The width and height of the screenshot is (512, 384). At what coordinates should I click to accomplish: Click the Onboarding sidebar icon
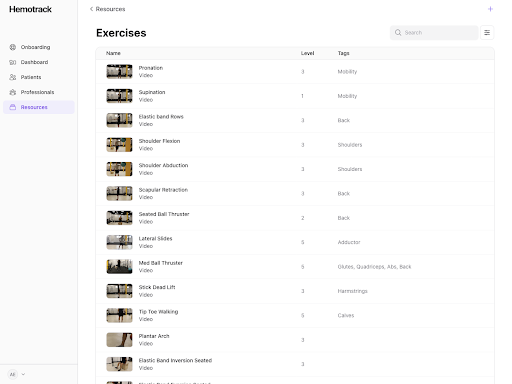tap(13, 47)
